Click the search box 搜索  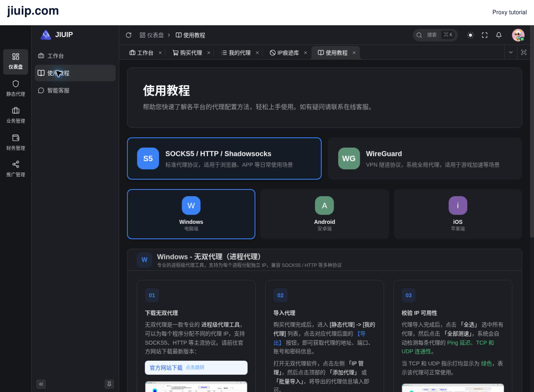tap(435, 35)
